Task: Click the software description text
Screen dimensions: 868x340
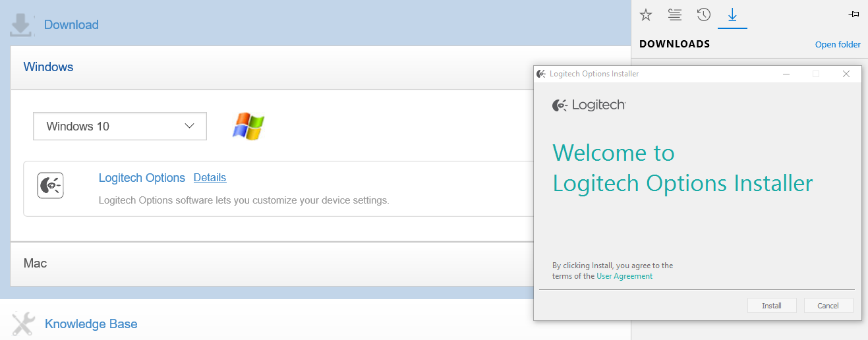Action: (244, 200)
